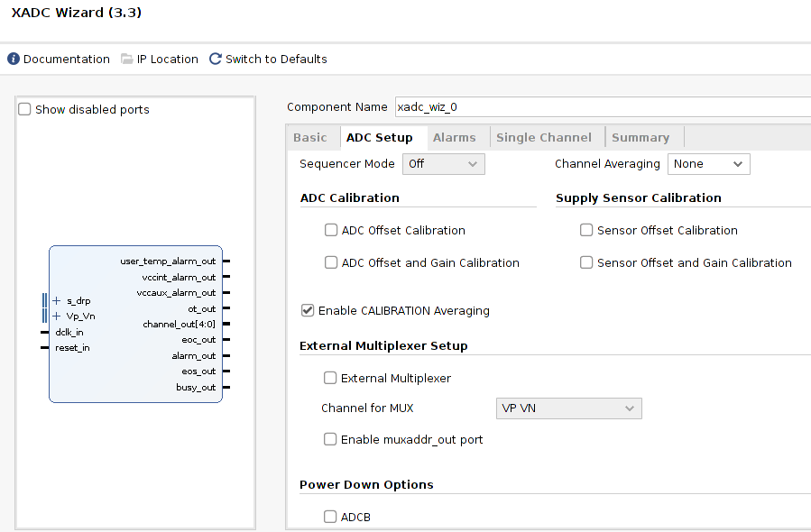Click the busy_out port label
Viewport: 811px width, 532px height.
[196, 387]
